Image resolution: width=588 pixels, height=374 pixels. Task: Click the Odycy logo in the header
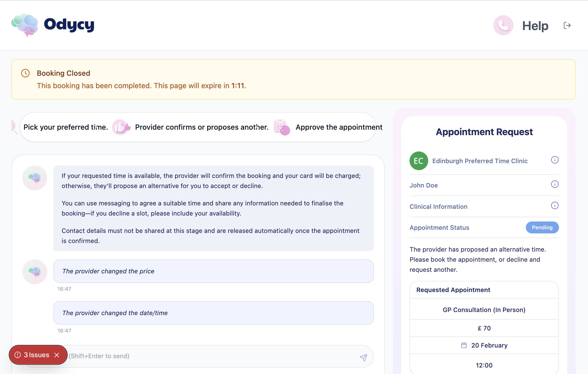[52, 25]
